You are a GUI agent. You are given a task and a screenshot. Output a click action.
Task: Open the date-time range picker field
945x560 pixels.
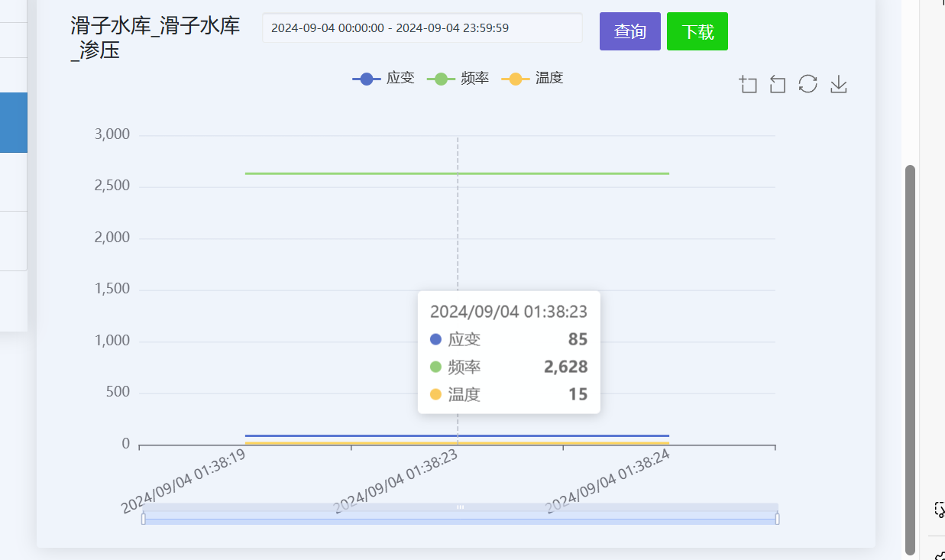pyautogui.click(x=422, y=28)
